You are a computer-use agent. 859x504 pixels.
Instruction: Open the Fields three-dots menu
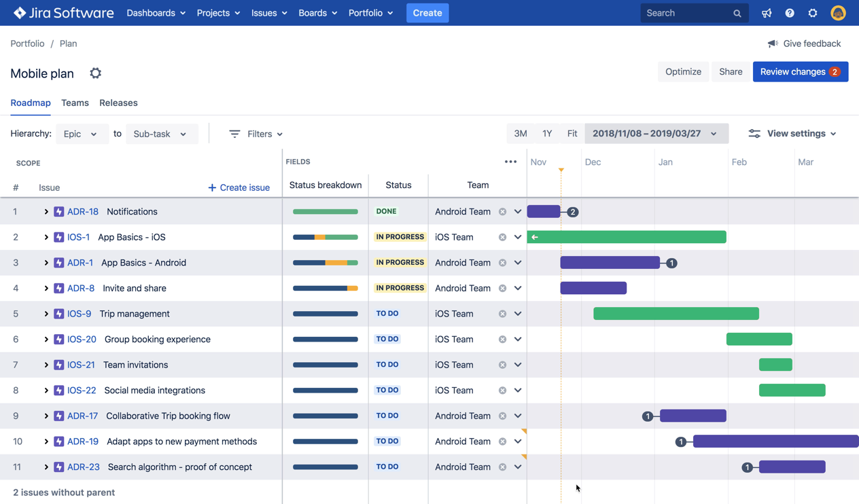510,162
